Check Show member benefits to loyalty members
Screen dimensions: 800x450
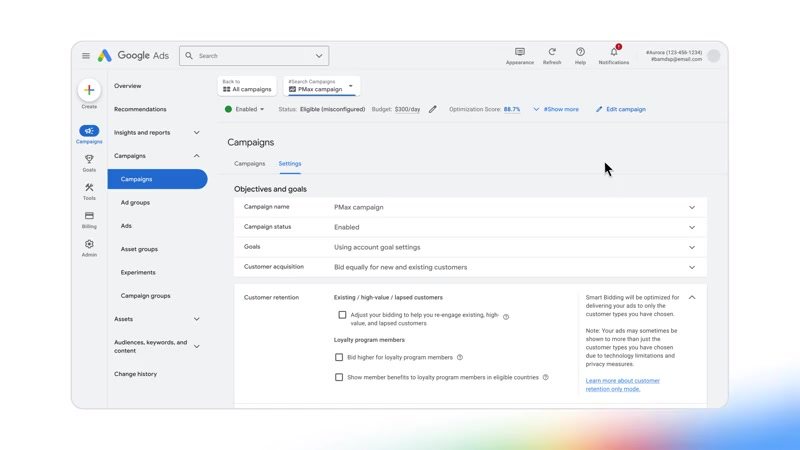point(339,377)
